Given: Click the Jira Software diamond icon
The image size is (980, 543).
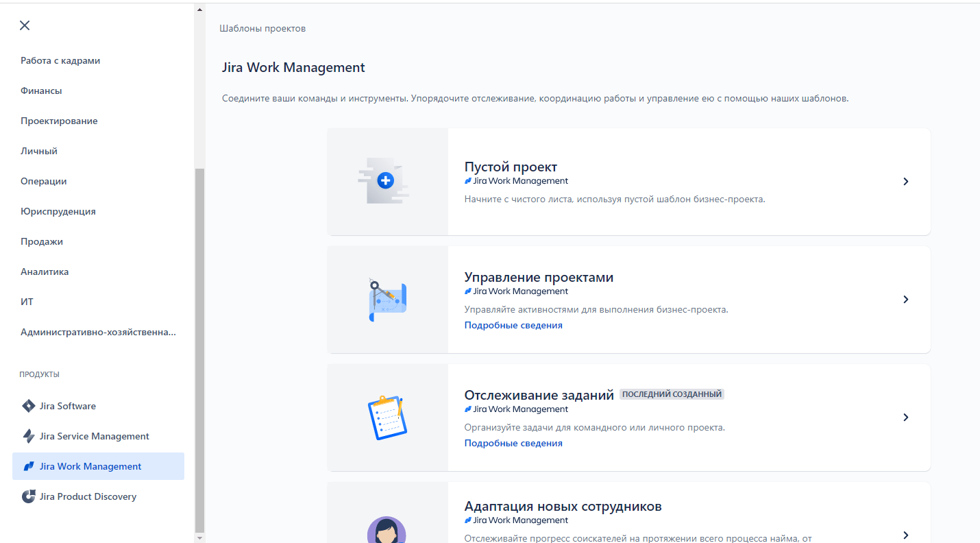Looking at the screenshot, I should [28, 406].
